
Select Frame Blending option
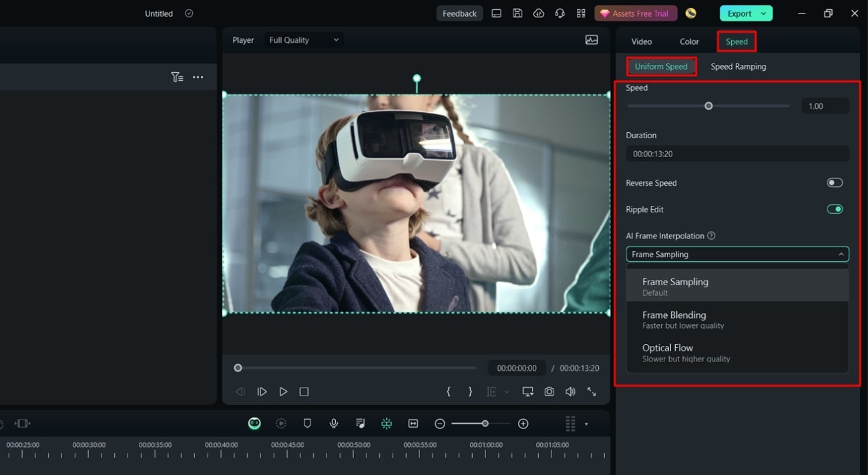coord(738,319)
